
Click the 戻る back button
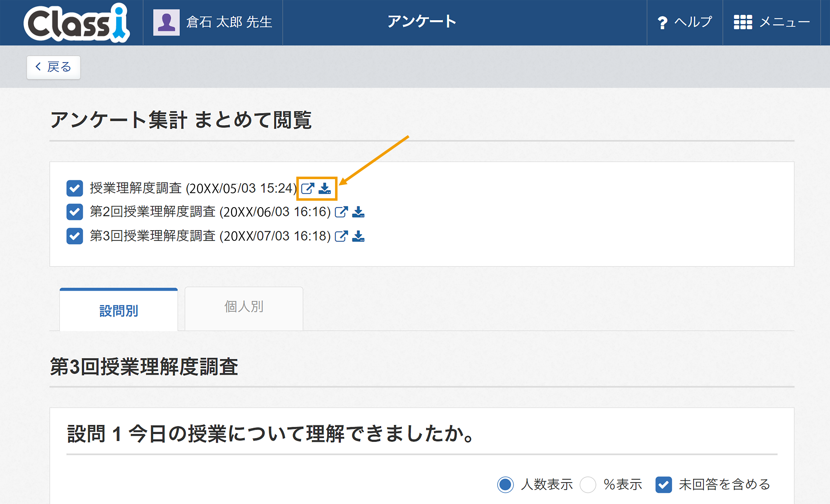tap(54, 67)
